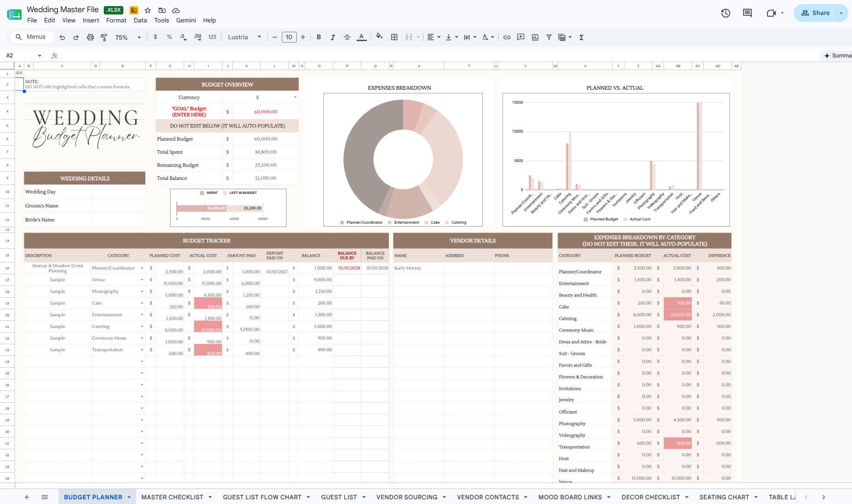This screenshot has height=504, width=852.
Task: Open Functions sigma menu
Action: coord(581,37)
